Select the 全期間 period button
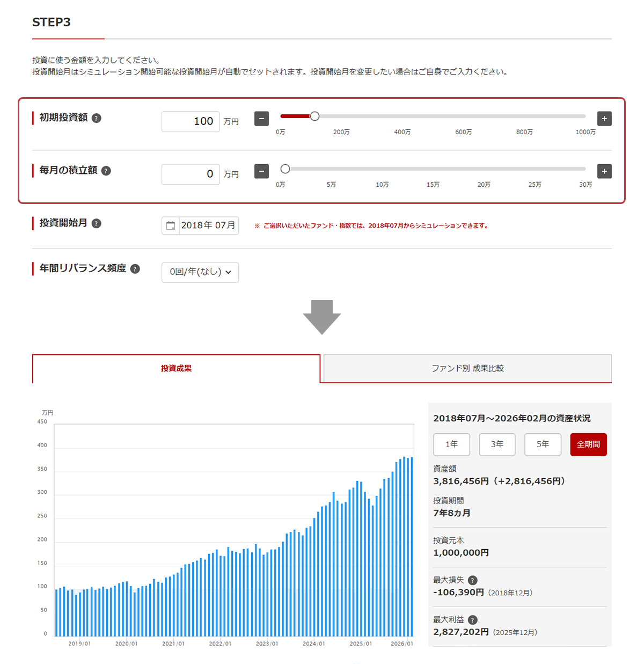 (x=588, y=444)
